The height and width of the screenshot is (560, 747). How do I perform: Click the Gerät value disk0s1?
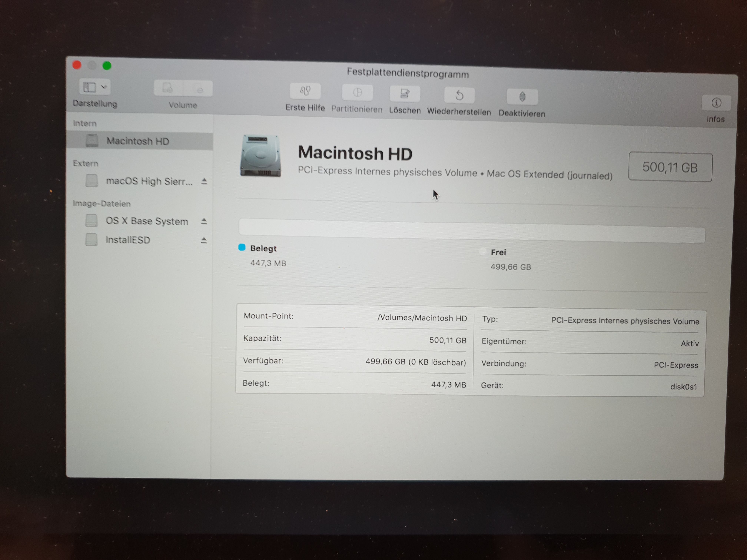[684, 387]
